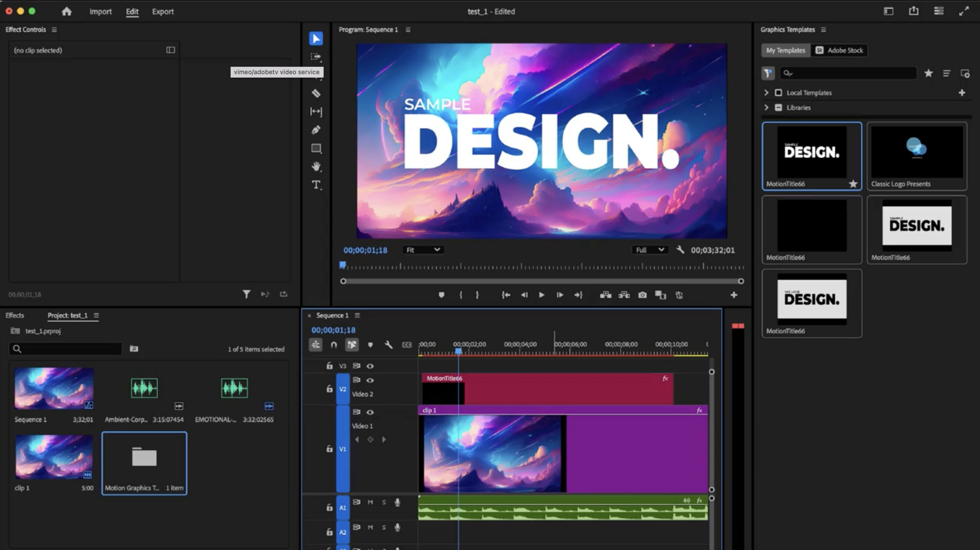Solo audio track A2
Image resolution: width=980 pixels, height=550 pixels.
pyautogui.click(x=384, y=527)
